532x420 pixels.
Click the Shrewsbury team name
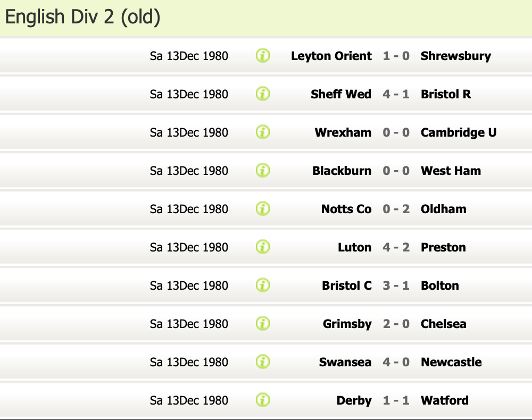click(456, 56)
